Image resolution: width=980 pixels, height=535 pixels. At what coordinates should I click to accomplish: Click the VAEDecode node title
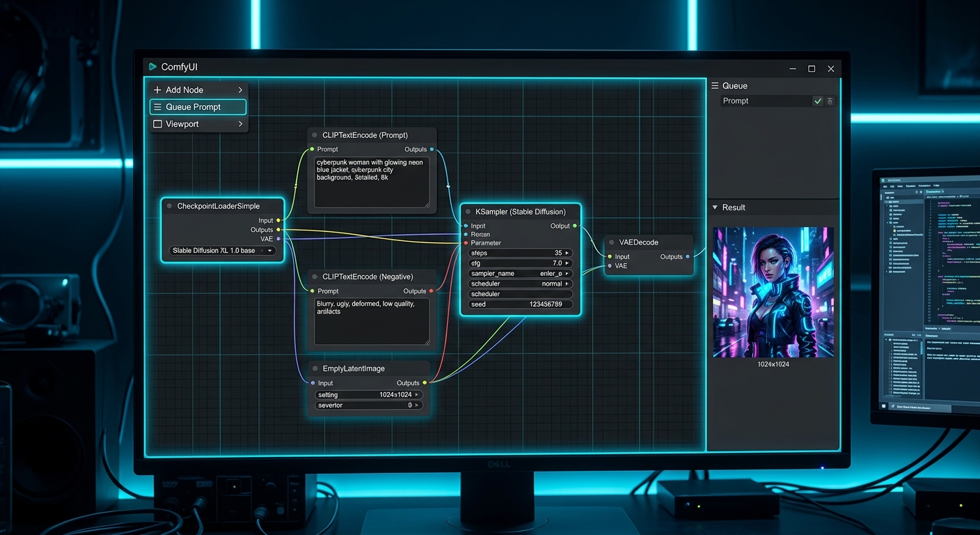[639, 242]
